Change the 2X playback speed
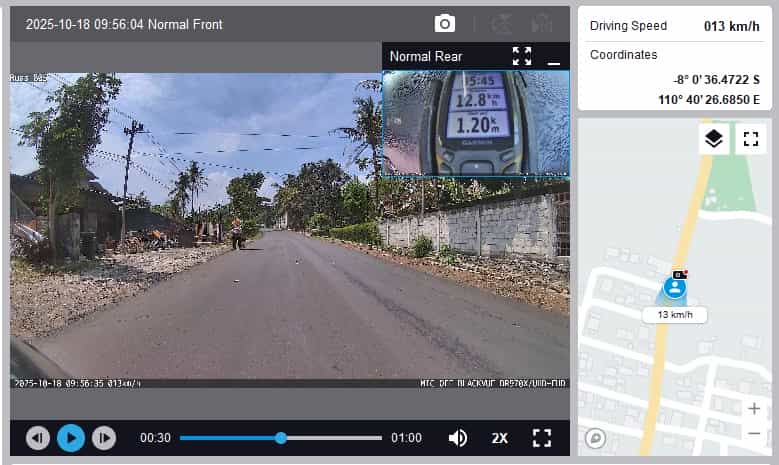Image resolution: width=779 pixels, height=465 pixels. (500, 438)
